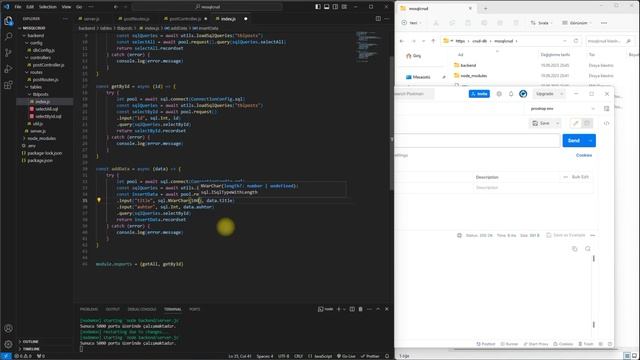Click Prettier in status bar

370,356
